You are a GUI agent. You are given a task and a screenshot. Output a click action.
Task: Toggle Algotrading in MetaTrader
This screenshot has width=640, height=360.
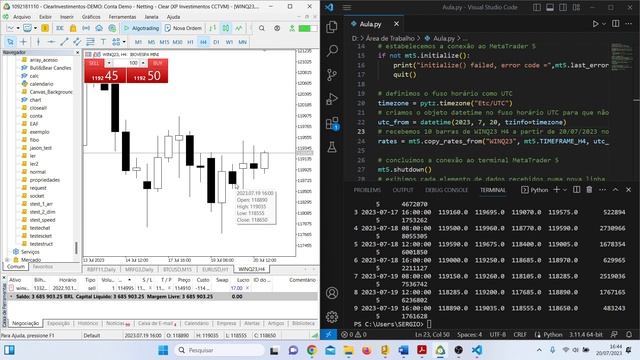(x=141, y=28)
